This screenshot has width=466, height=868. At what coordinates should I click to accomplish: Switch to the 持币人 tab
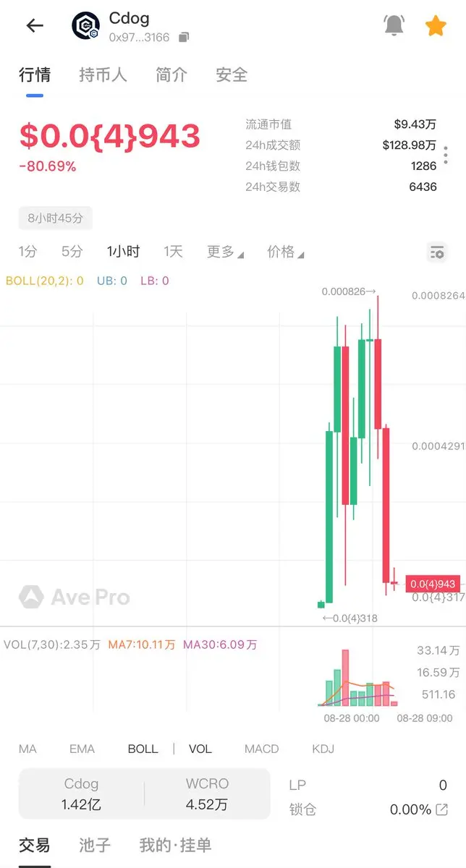click(x=103, y=75)
